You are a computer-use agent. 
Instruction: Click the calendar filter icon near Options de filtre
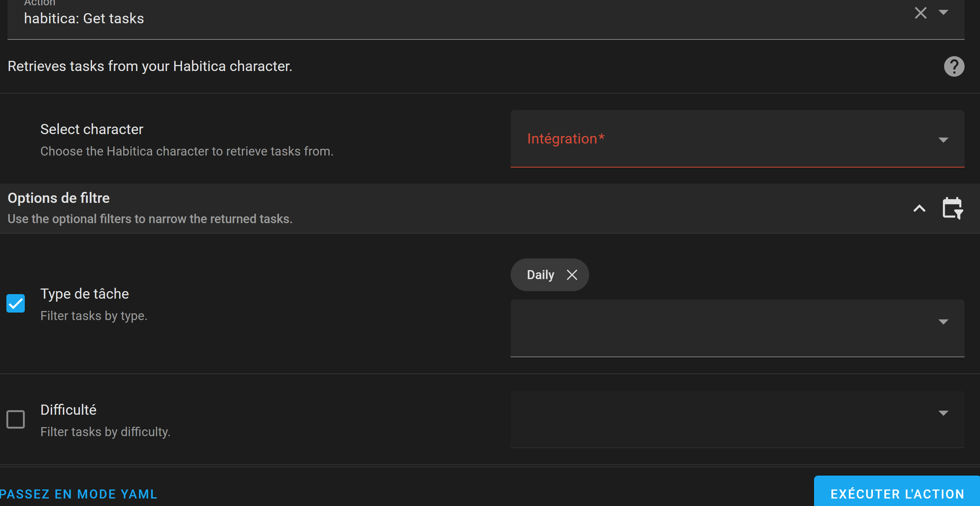click(953, 208)
